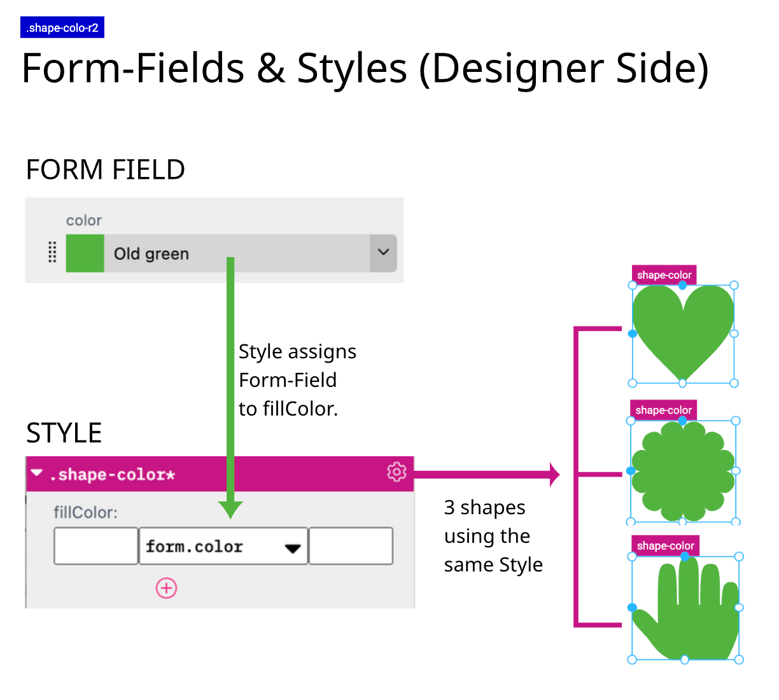Viewport: 779px width, 700px height.
Task: Click the FORM FIELD heading
Action: (106, 170)
